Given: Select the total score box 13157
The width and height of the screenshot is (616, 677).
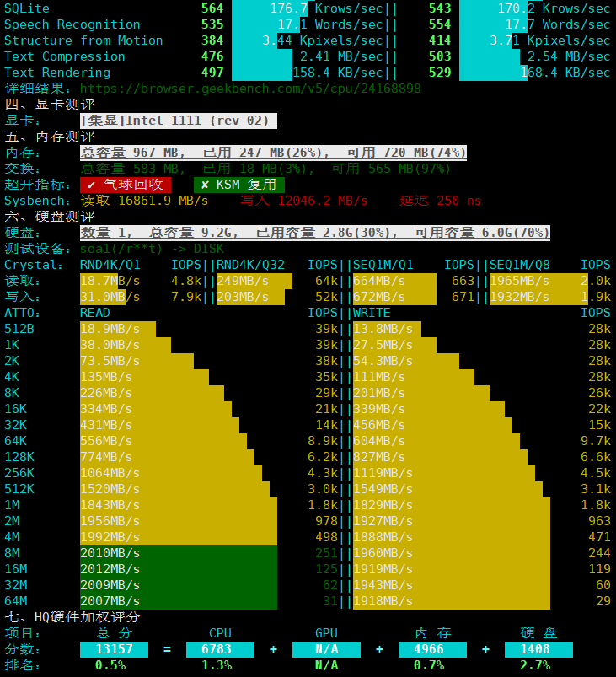Looking at the screenshot, I should pos(114,649).
